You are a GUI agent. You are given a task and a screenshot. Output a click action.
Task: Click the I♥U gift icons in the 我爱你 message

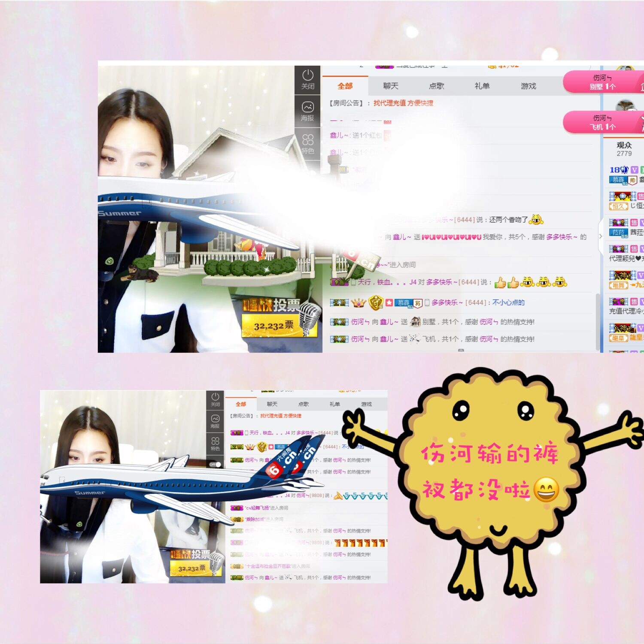(x=452, y=237)
